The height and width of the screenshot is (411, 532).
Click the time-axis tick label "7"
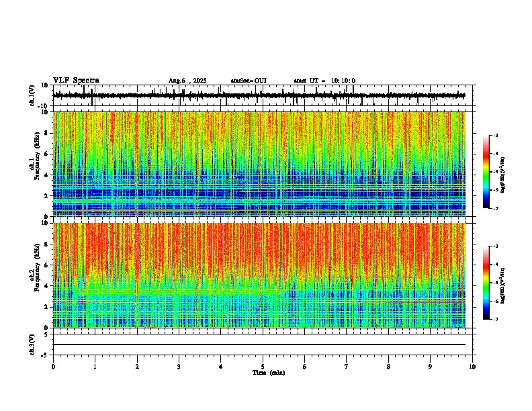click(x=347, y=367)
